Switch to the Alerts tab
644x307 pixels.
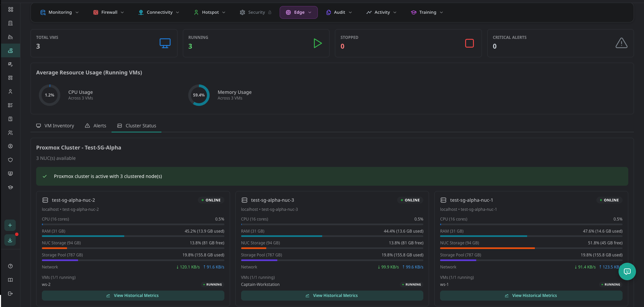click(x=95, y=126)
